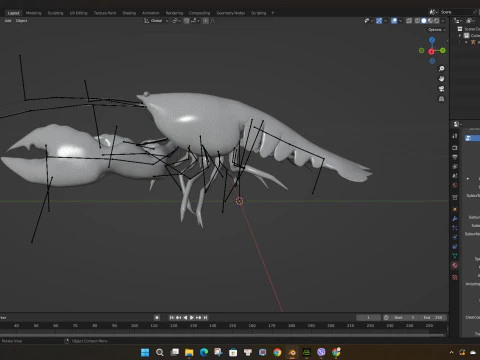Image resolution: width=480 pixels, height=360 pixels.
Task: Open the Rendering workspace tab
Action: [174, 13]
